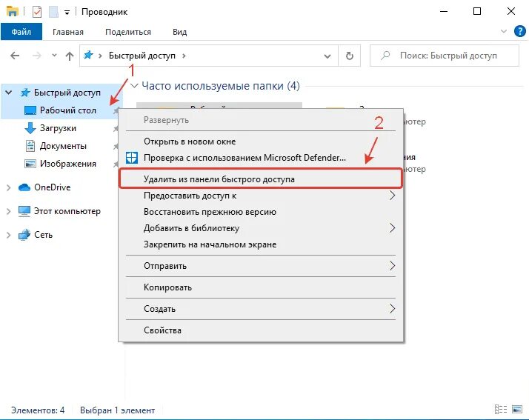Screen dimensions: 529x420
Task: Select Быстрый доступ in the navigation pane
Action: [67, 93]
